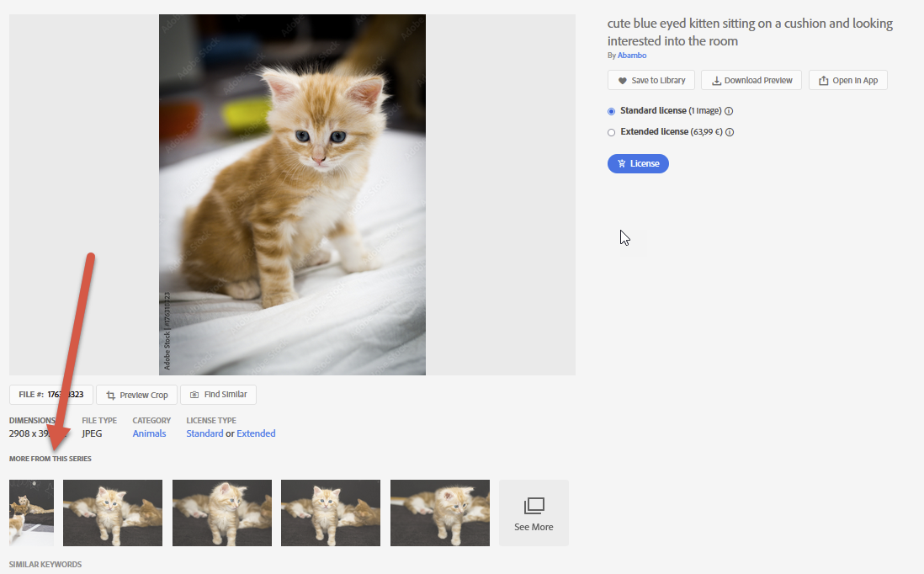Click the cart icon inside the License button

[x=623, y=163]
